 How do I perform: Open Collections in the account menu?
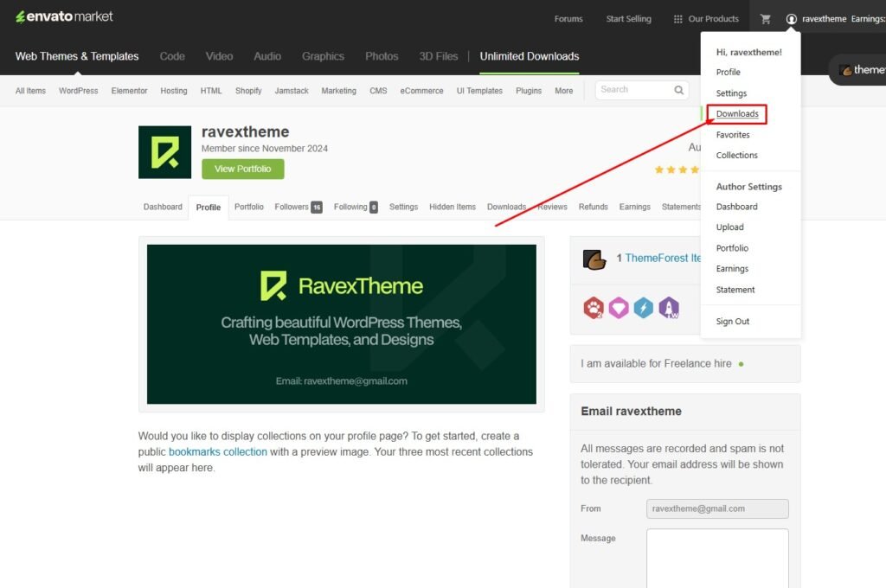coord(737,156)
